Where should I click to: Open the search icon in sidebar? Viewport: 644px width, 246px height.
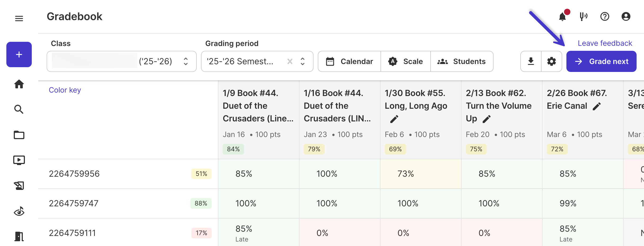(x=19, y=109)
